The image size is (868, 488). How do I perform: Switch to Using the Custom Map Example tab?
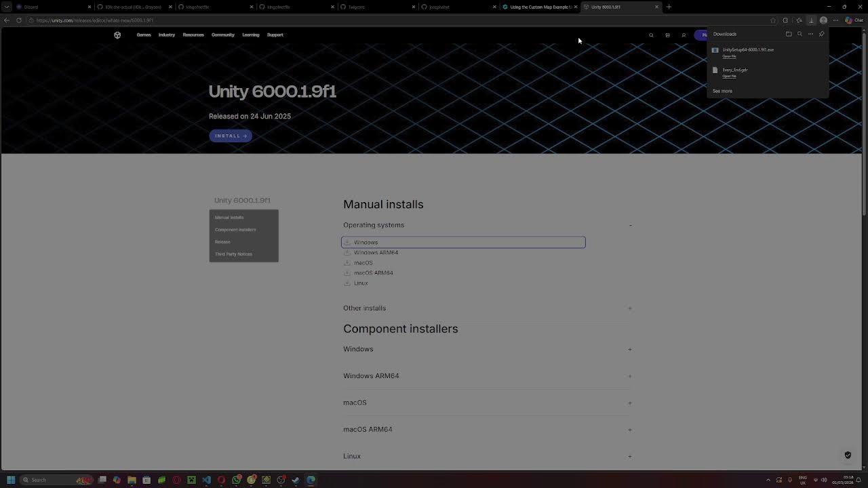point(540,7)
